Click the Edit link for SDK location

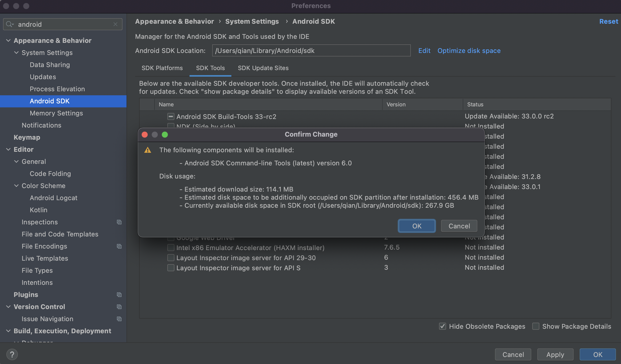424,51
